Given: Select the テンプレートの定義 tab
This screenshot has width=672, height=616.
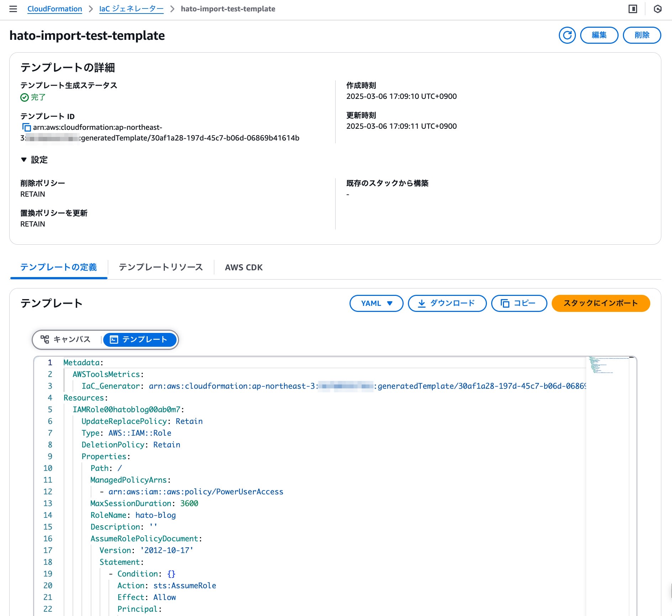Looking at the screenshot, I should pyautogui.click(x=59, y=267).
